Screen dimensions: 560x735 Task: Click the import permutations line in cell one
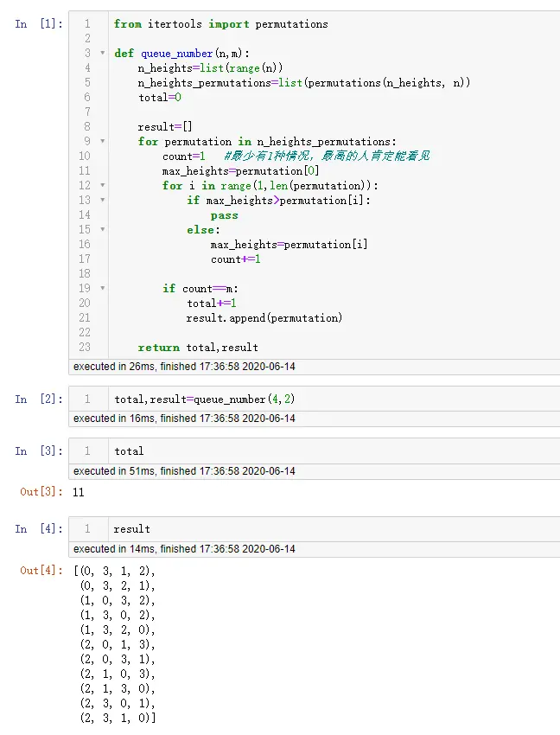pyautogui.click(x=220, y=24)
